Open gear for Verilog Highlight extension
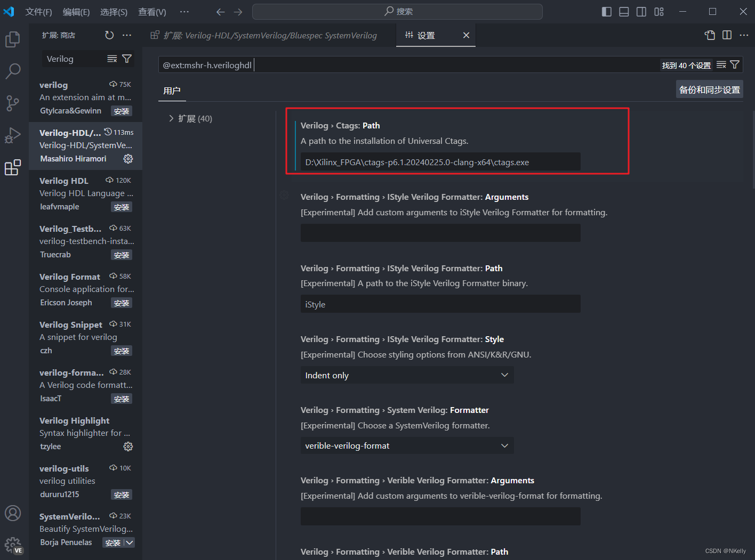 tap(128, 447)
